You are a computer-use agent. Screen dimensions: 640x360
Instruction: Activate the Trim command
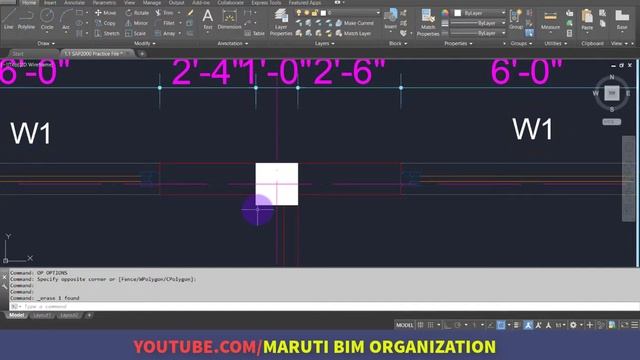[164, 13]
